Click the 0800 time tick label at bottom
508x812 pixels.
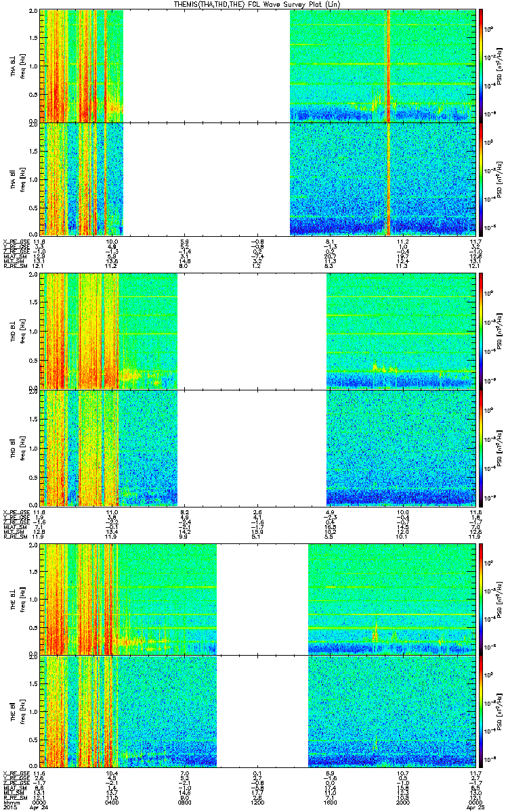(x=184, y=802)
